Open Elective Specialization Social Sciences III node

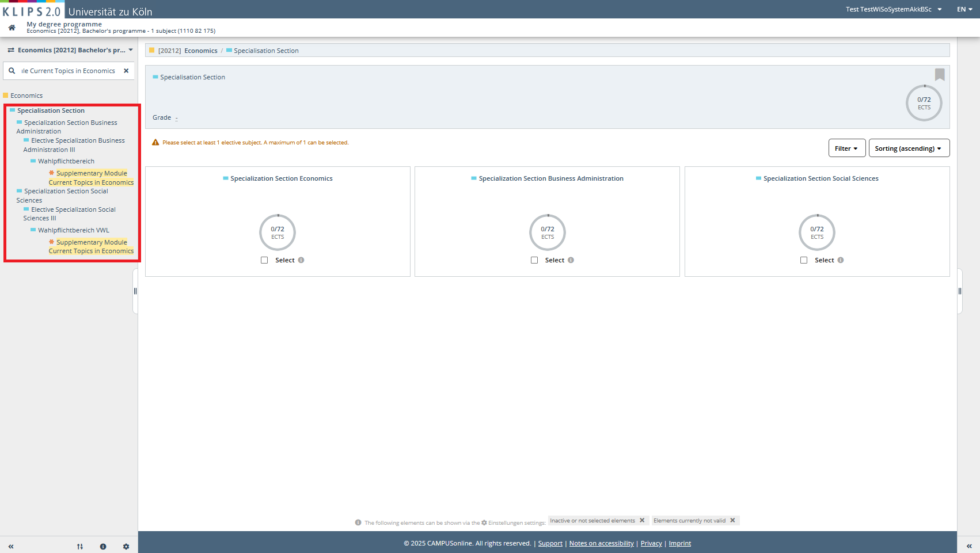coord(70,213)
